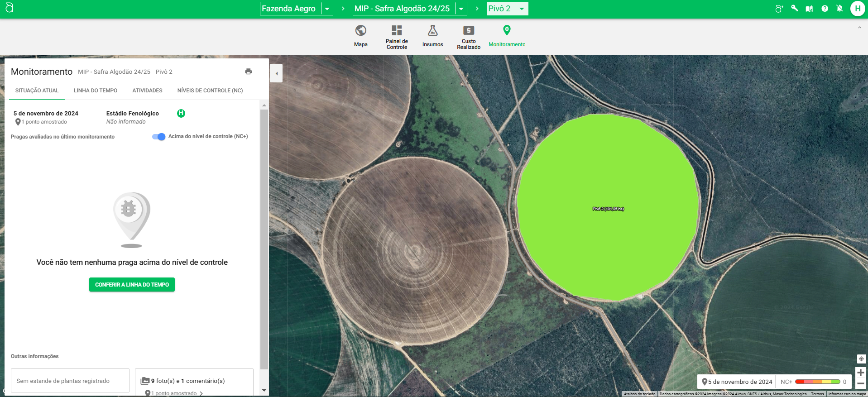The height and width of the screenshot is (397, 868).
Task: Collapse the monitoring side panel
Action: click(x=276, y=73)
